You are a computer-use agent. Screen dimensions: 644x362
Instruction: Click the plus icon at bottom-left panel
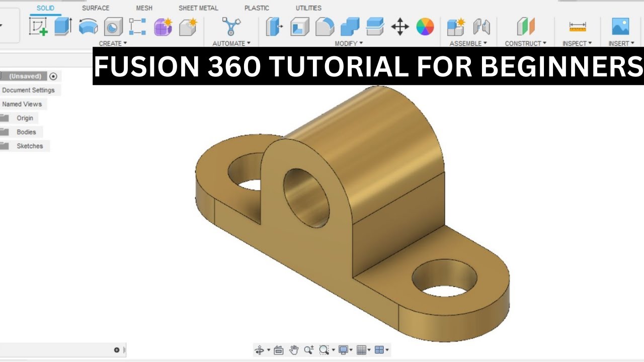click(117, 350)
